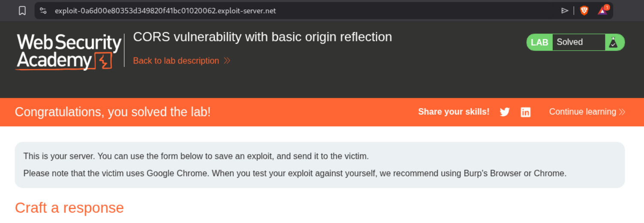Click the bookmark icon beside the address bar
Screen dimensions: 644x223
(x=23, y=11)
